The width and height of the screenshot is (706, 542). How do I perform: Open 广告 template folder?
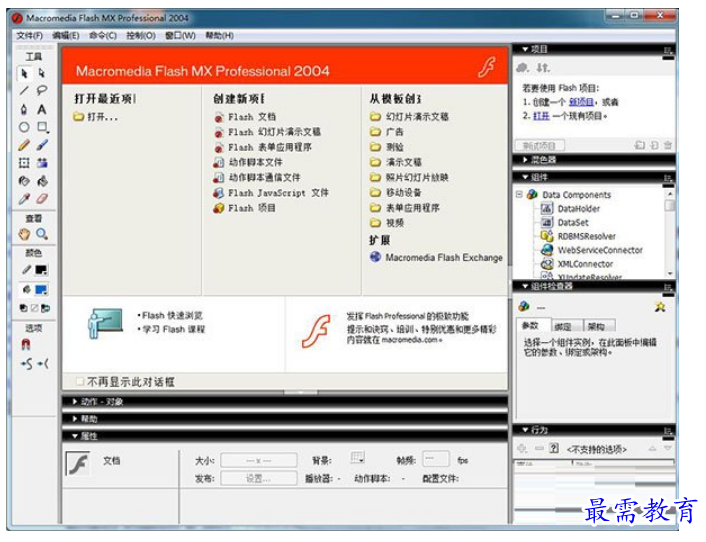point(394,132)
